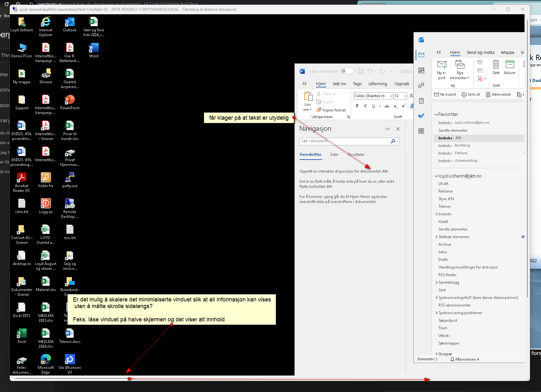The height and width of the screenshot is (392, 541).
Task: Open the Sett inn ribbon tab
Action: pyautogui.click(x=339, y=84)
